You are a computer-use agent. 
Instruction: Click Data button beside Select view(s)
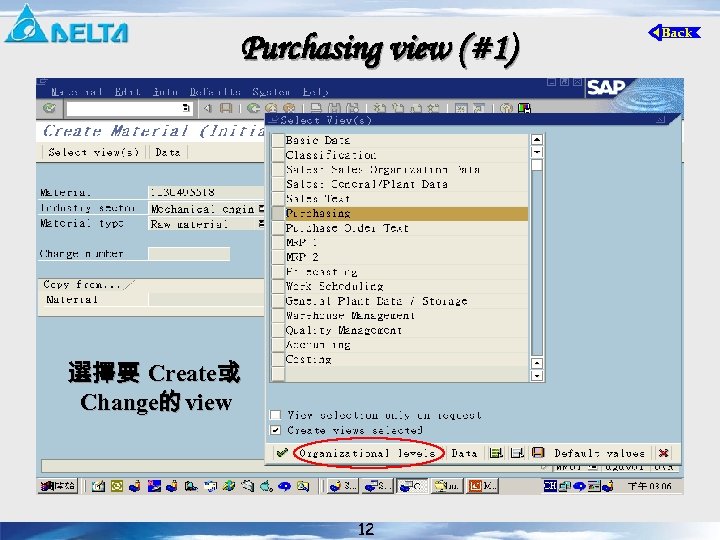(168, 152)
